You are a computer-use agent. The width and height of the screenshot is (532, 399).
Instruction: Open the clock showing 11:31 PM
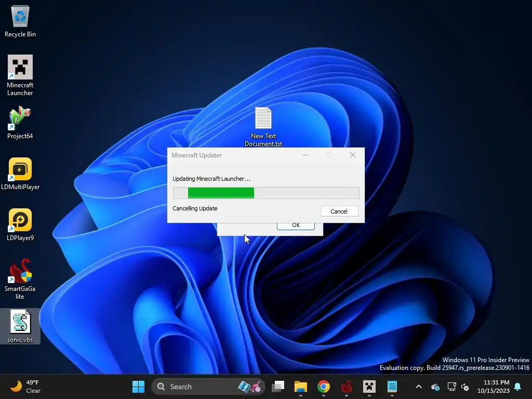pyautogui.click(x=494, y=387)
